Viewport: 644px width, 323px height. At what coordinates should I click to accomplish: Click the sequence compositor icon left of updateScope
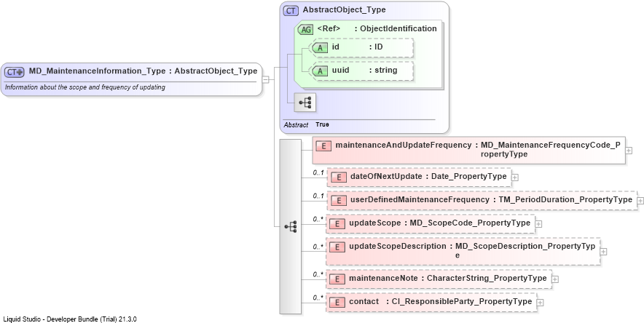click(291, 226)
